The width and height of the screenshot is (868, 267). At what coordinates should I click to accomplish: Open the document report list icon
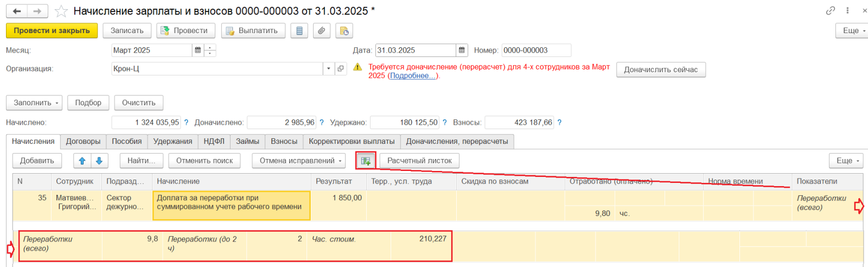[299, 31]
